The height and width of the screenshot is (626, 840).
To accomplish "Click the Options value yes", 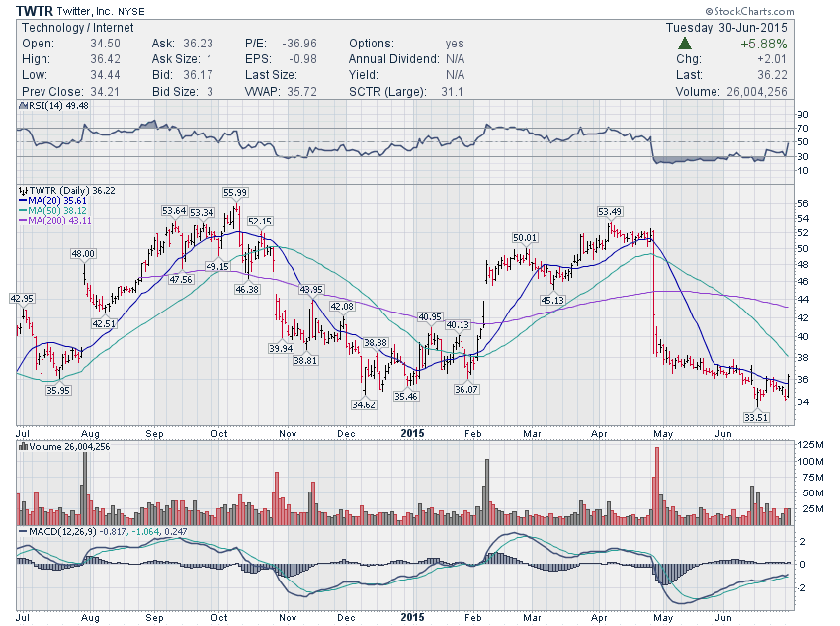I will [455, 44].
